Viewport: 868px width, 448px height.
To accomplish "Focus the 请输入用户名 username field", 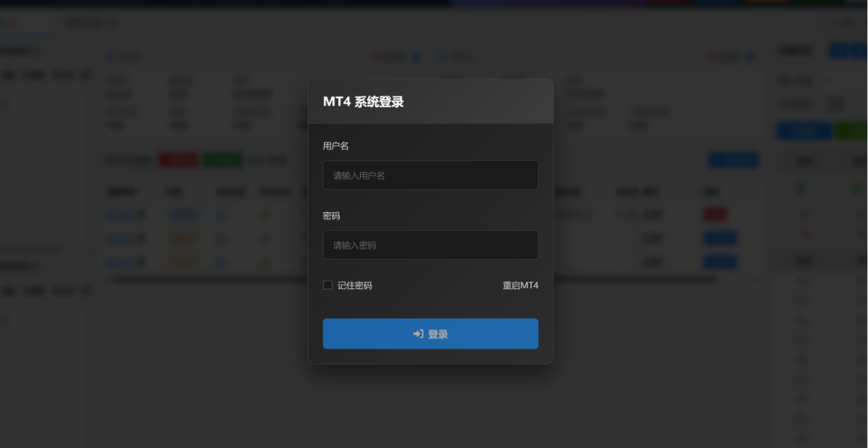I will click(x=430, y=175).
